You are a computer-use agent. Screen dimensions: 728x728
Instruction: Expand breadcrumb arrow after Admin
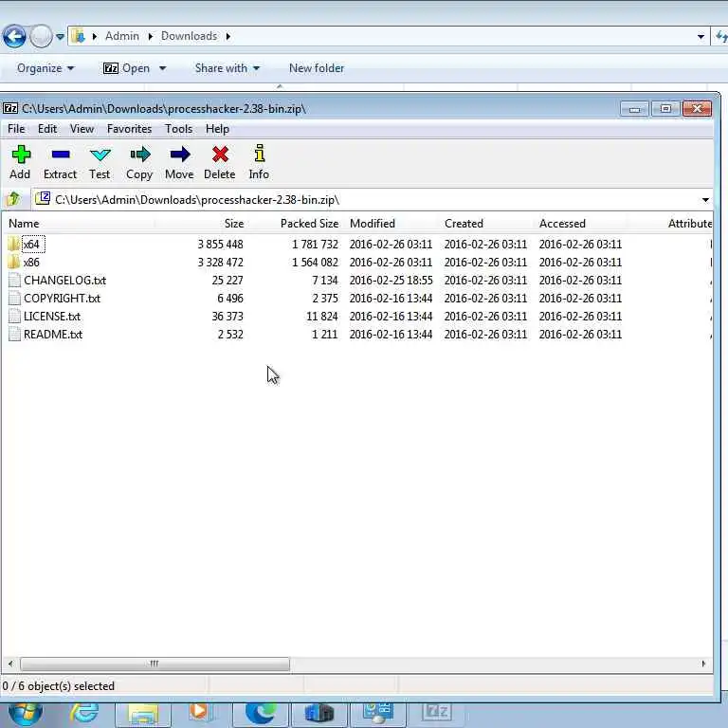150,36
